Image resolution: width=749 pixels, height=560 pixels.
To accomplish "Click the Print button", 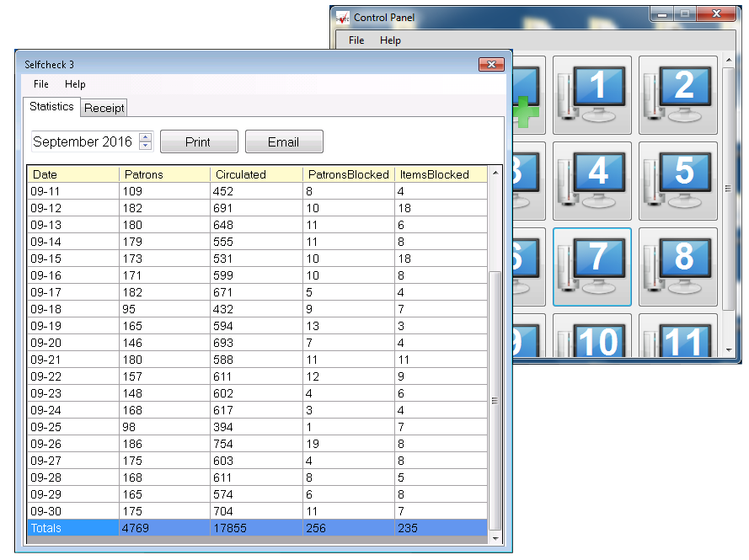I will click(199, 141).
